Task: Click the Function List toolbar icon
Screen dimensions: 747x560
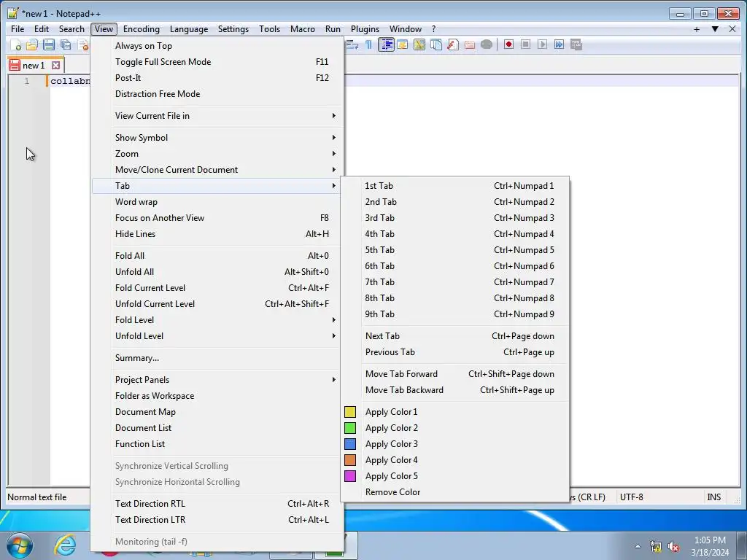Action: [452, 44]
